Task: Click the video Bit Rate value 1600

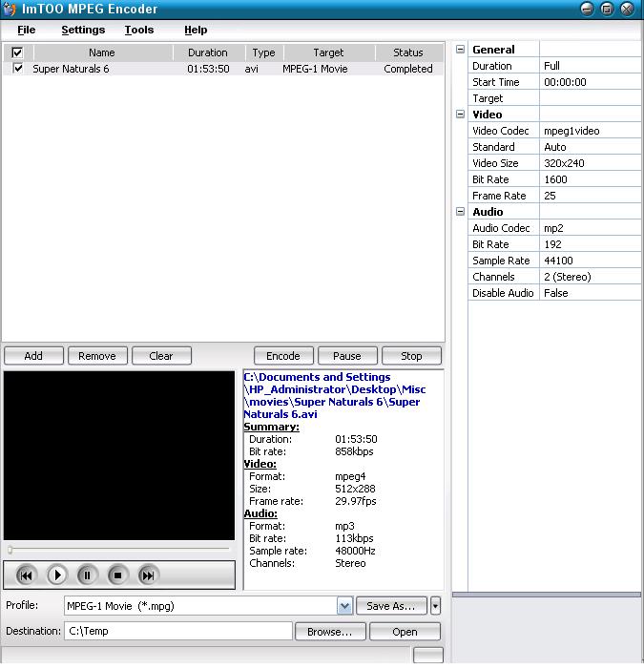Action: pos(591,179)
